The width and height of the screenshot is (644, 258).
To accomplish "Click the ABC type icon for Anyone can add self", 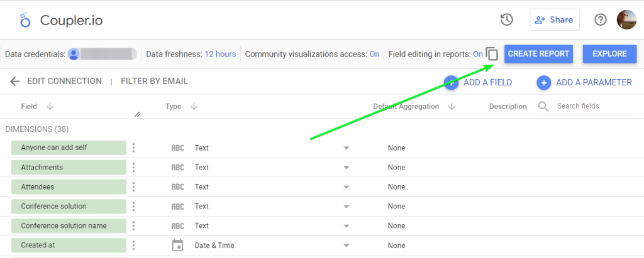I will click(x=177, y=148).
